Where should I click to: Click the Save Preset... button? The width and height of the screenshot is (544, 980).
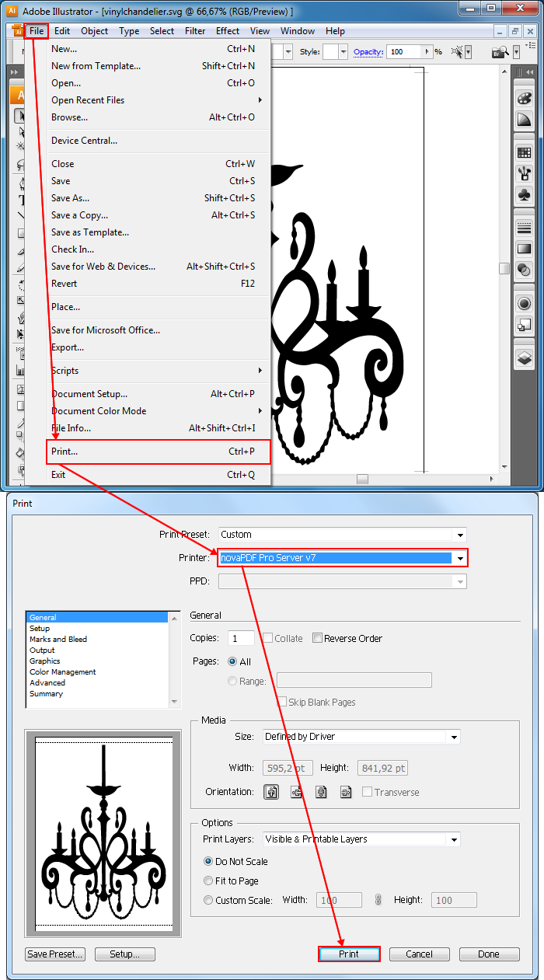click(x=55, y=954)
